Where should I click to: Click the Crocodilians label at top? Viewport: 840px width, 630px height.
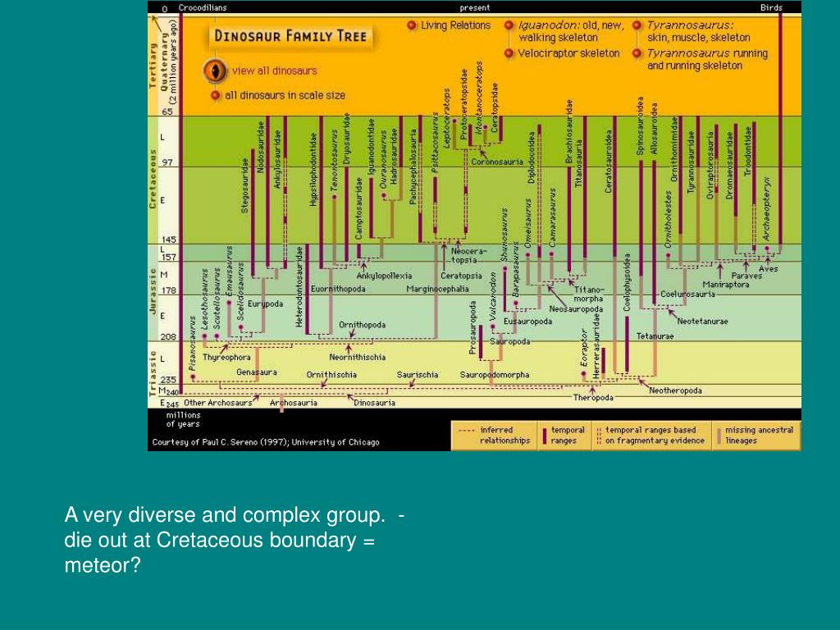[203, 7]
